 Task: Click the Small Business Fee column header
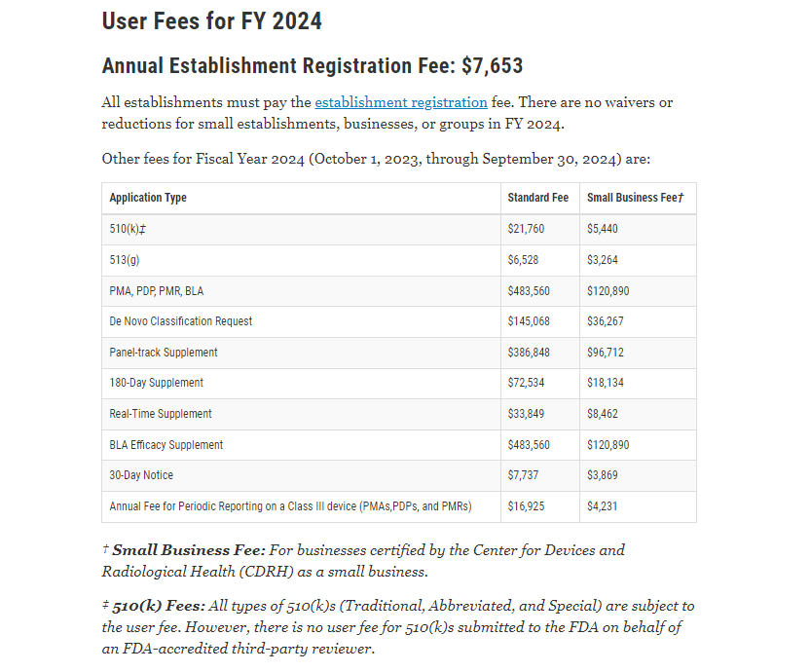[635, 198]
